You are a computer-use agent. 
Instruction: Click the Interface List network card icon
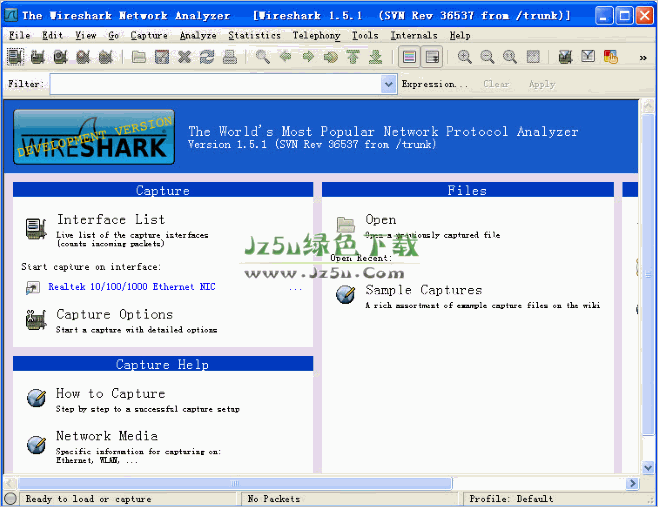coord(36,229)
